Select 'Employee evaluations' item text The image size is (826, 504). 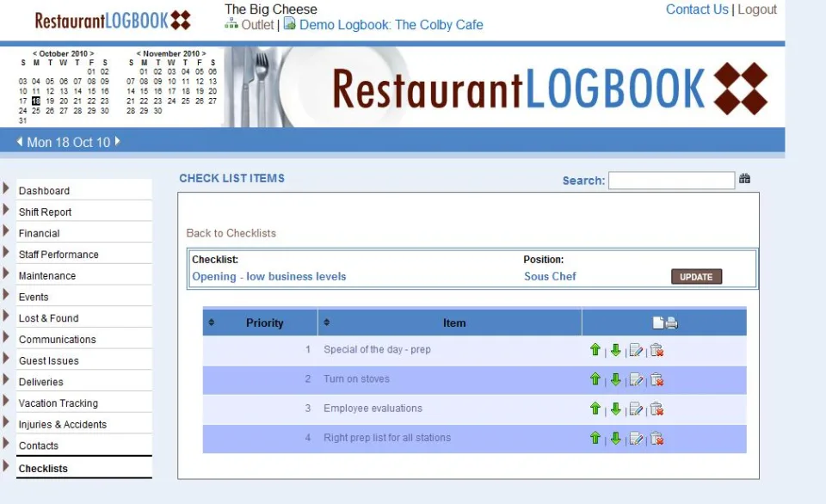(x=373, y=409)
